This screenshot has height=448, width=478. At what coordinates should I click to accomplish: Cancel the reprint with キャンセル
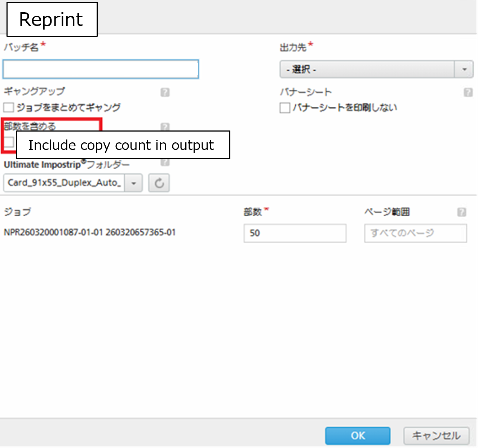coord(436,436)
